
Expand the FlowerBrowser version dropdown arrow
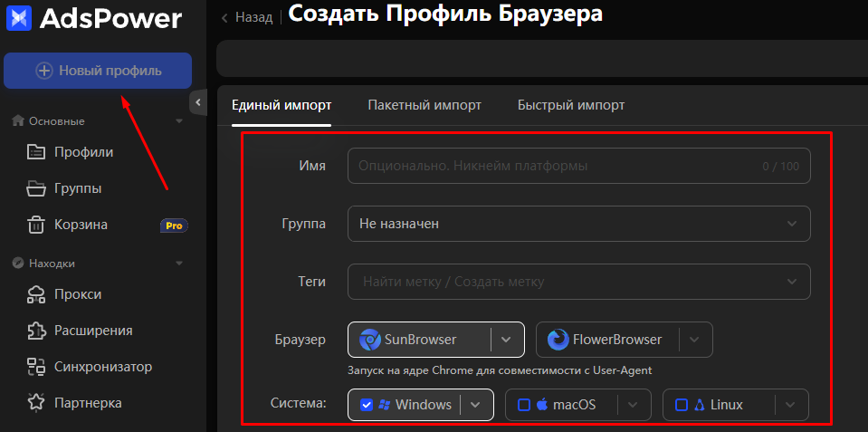pyautogui.click(x=695, y=340)
